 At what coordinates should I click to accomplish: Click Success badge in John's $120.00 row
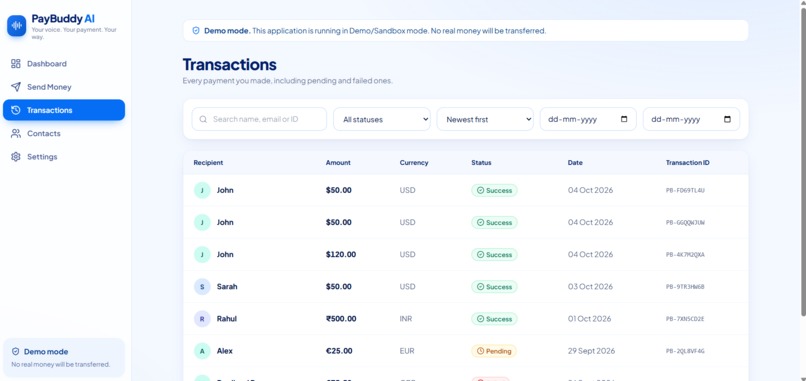494,255
